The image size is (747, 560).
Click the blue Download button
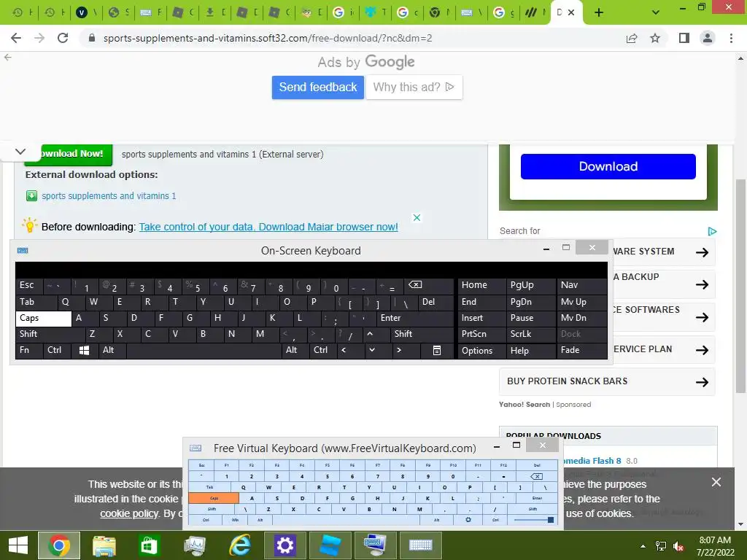608,167
